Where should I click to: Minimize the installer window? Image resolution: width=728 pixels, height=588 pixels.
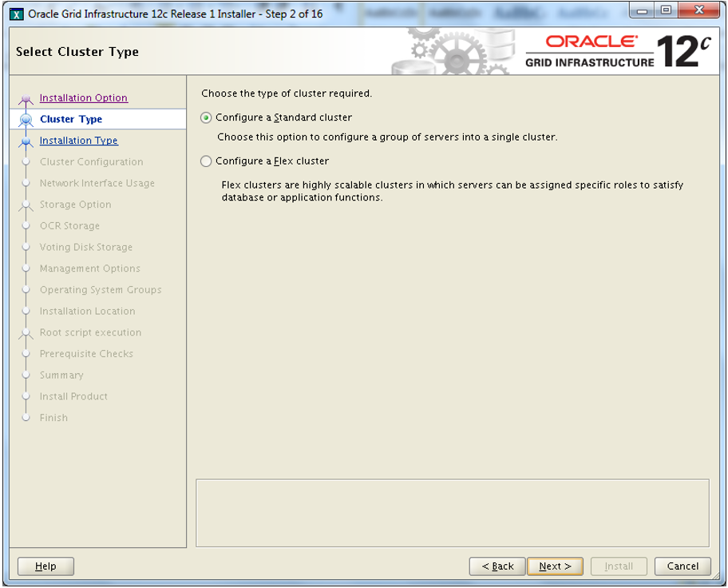tap(642, 10)
